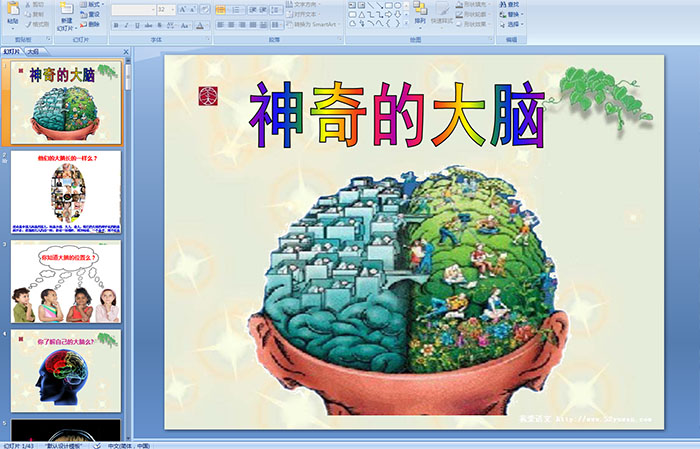This screenshot has height=449, width=700.
Task: Click the Decrease Font Size icon
Action: click(x=193, y=9)
